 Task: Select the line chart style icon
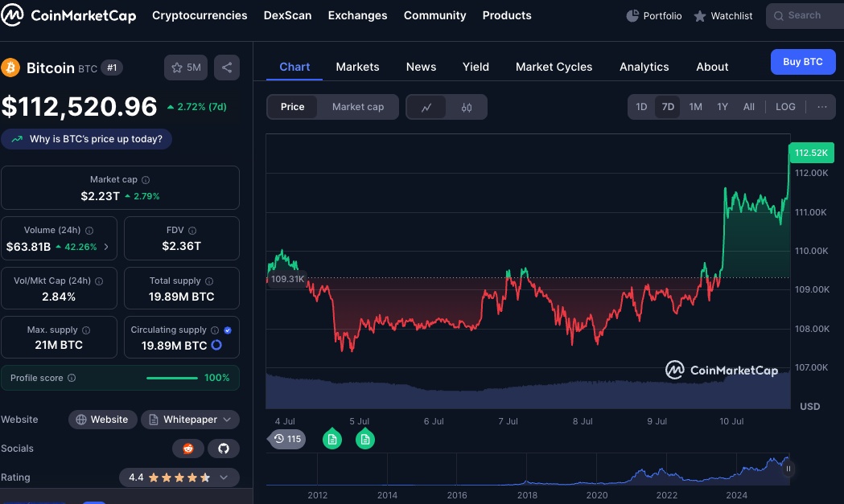pyautogui.click(x=426, y=107)
